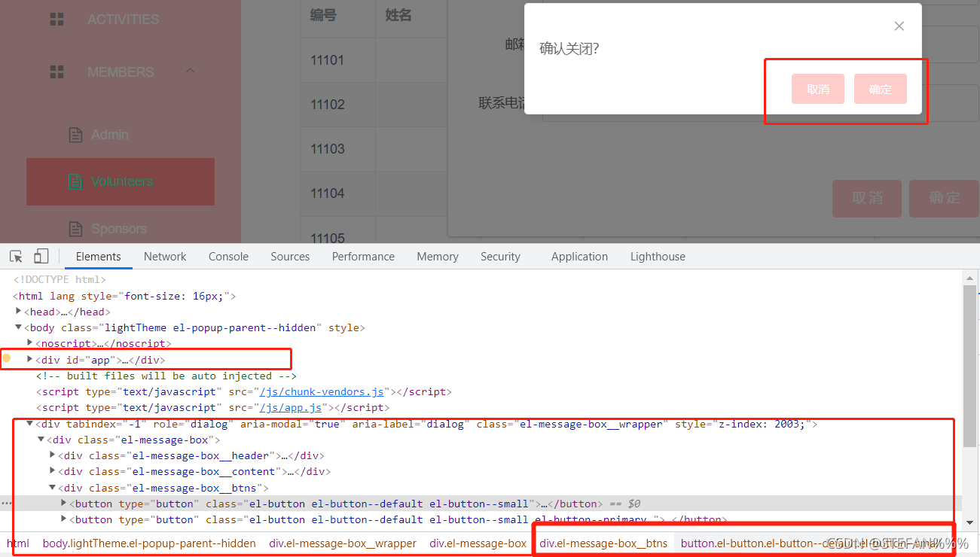980x557 pixels.
Task: Switch to the Elements tab
Action: pyautogui.click(x=99, y=257)
